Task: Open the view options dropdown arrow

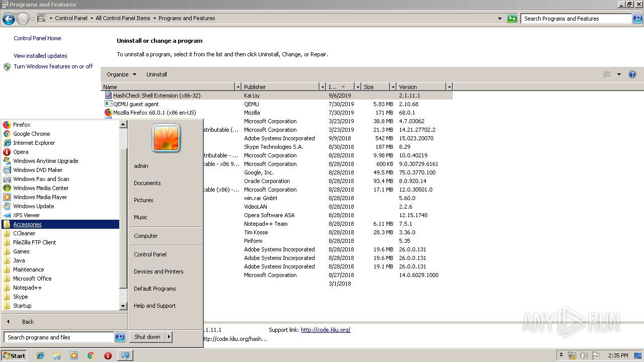Action: tap(619, 74)
